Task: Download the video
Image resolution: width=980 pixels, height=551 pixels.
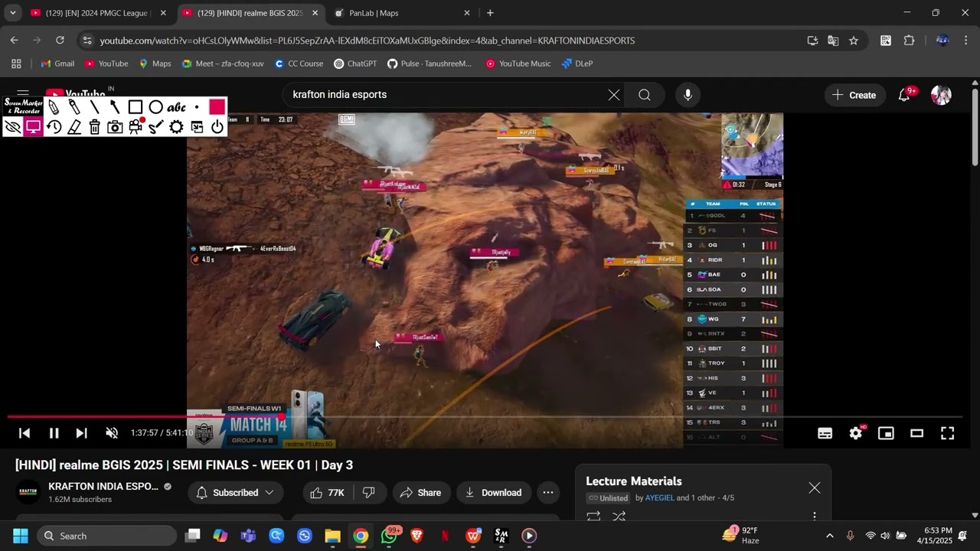Action: click(493, 493)
